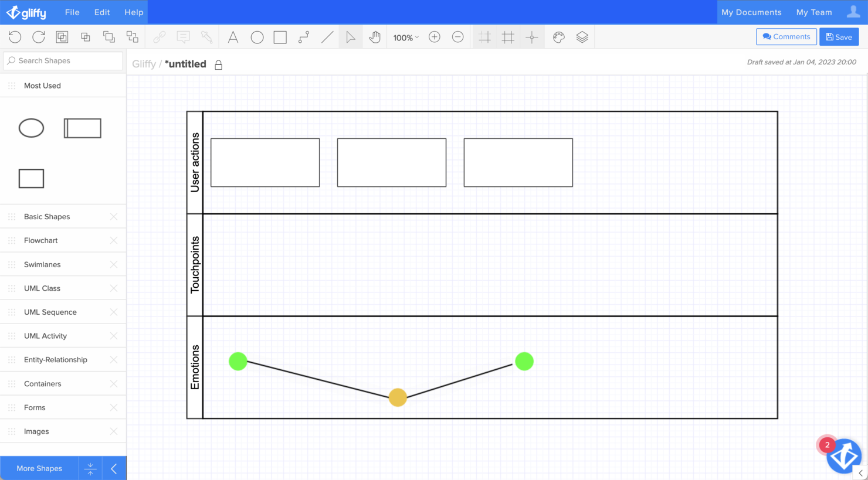
Task: Click the Undo arrow icon
Action: pyautogui.click(x=15, y=37)
